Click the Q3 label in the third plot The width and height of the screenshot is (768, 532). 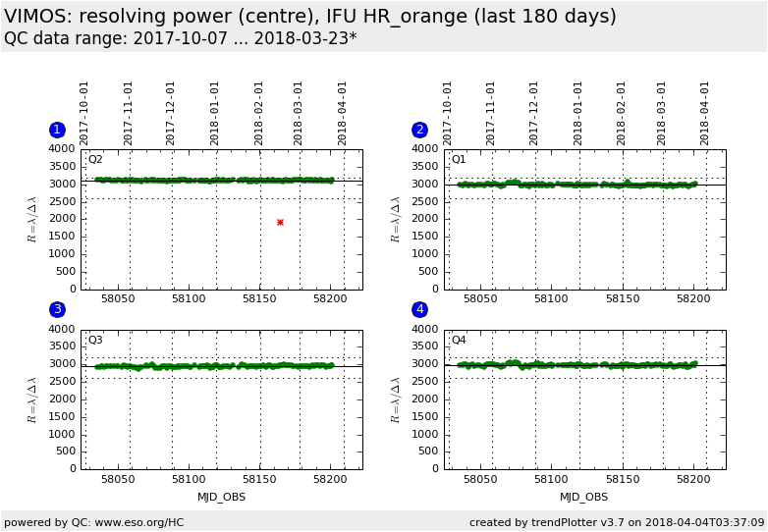click(x=95, y=340)
